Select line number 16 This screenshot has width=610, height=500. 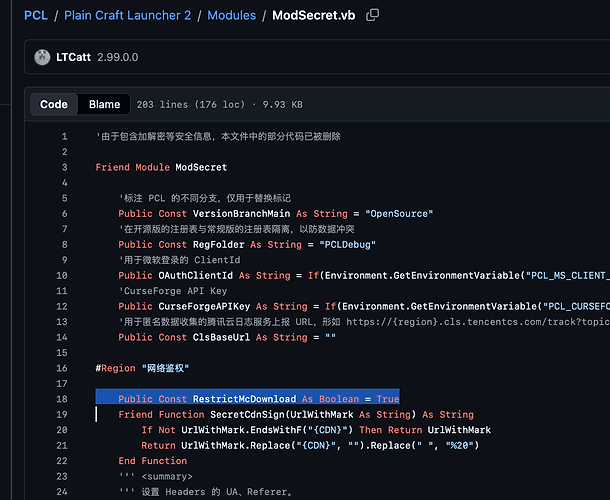61,368
